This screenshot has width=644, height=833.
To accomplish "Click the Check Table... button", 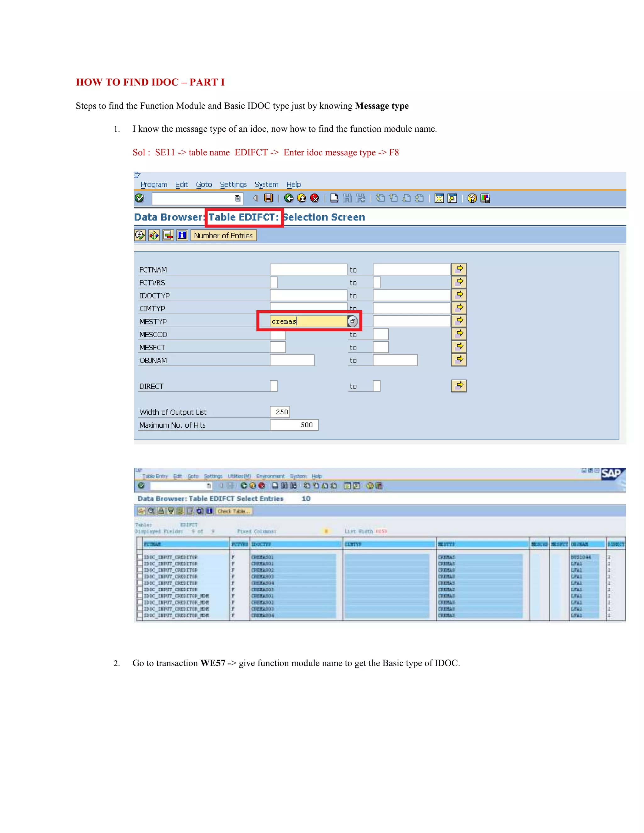I will pos(234,511).
